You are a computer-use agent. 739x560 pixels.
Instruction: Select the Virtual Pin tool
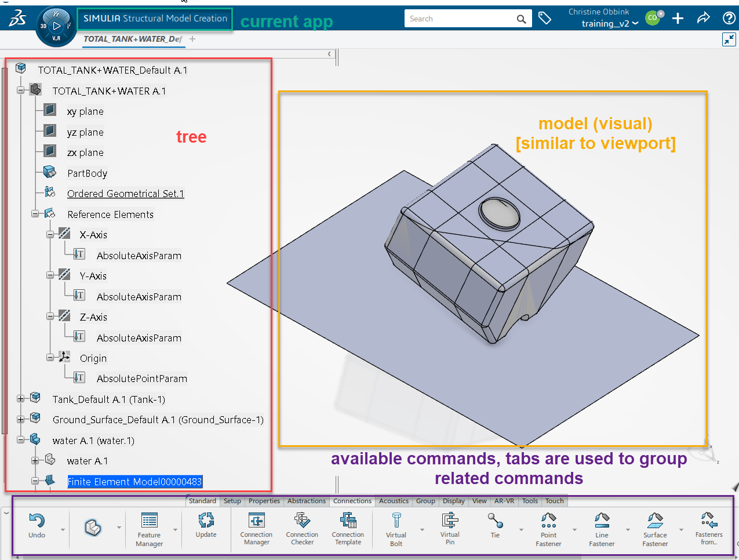point(450,529)
